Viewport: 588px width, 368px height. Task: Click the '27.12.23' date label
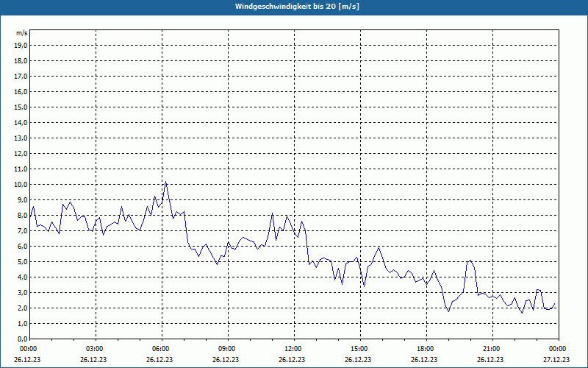556,359
